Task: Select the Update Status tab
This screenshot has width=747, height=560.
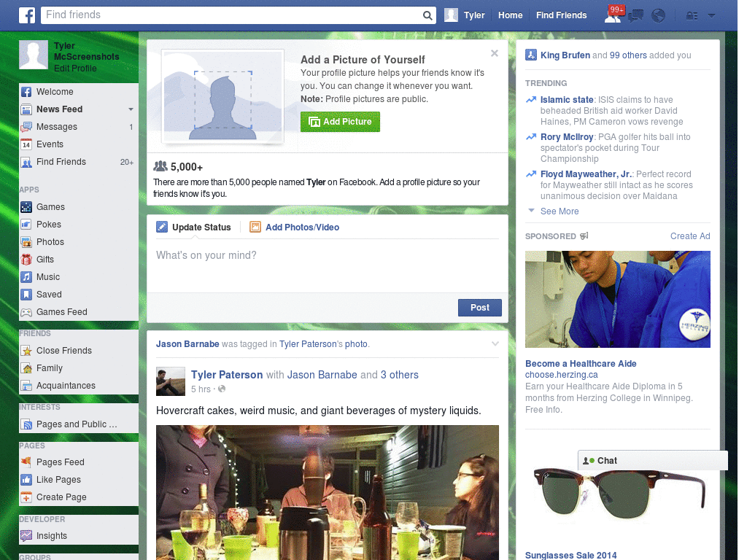Action: tap(194, 227)
